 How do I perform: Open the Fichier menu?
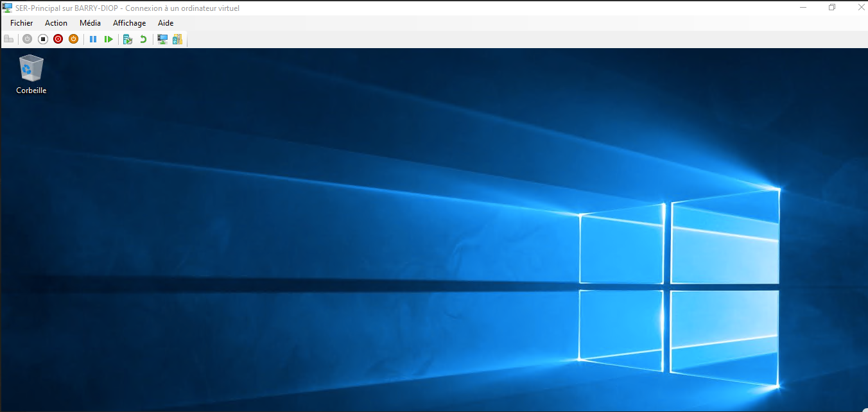(x=21, y=23)
